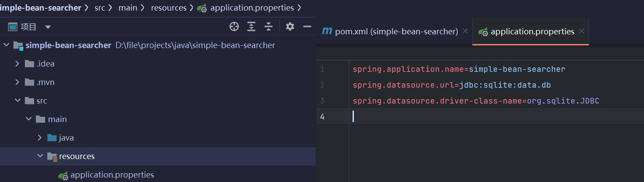Open the project view dropdown arrow

(48, 27)
